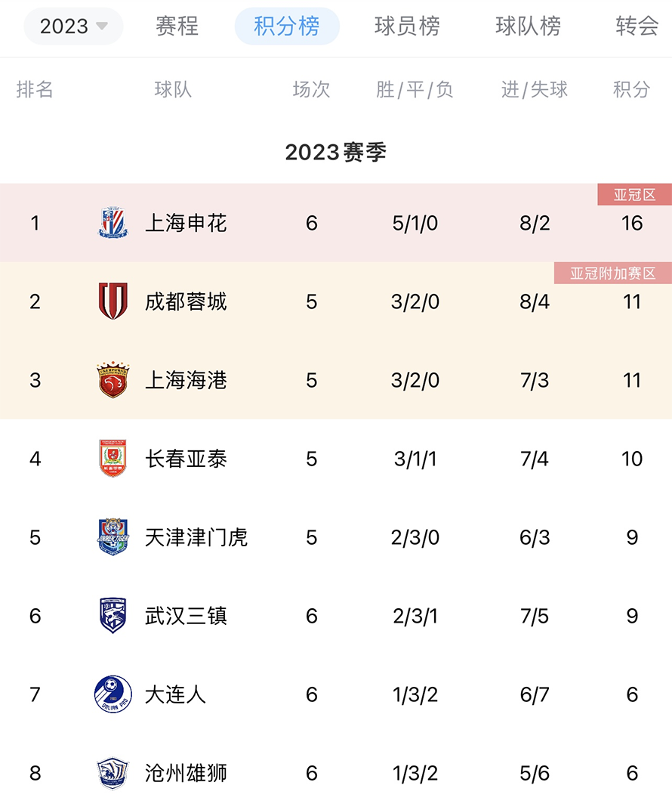
Task: Open the 2023 season dropdown
Action: [73, 26]
